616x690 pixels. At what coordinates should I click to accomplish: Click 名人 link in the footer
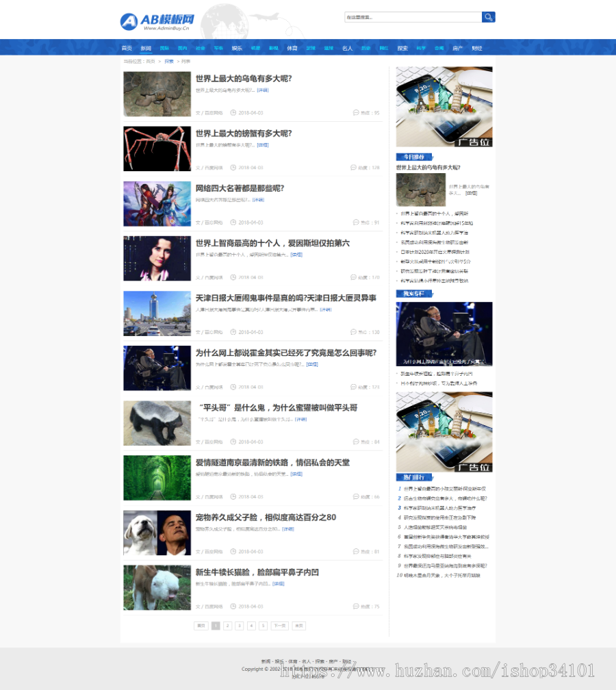306,661
